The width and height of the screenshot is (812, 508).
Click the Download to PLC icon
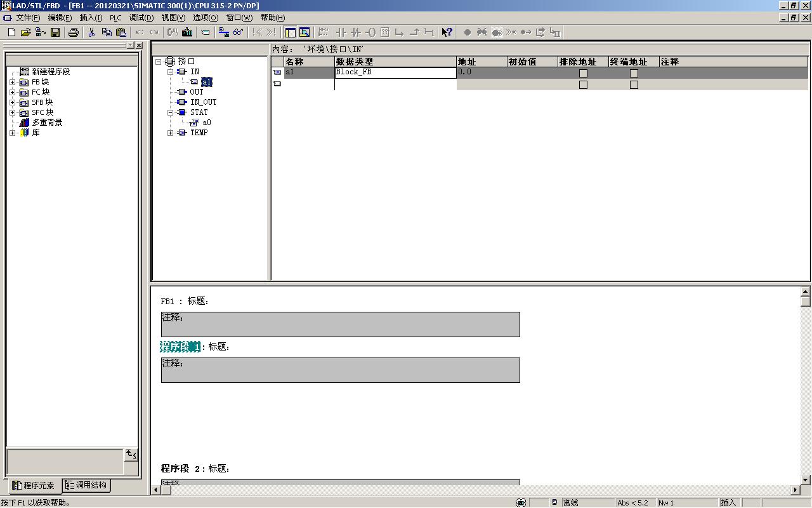187,32
